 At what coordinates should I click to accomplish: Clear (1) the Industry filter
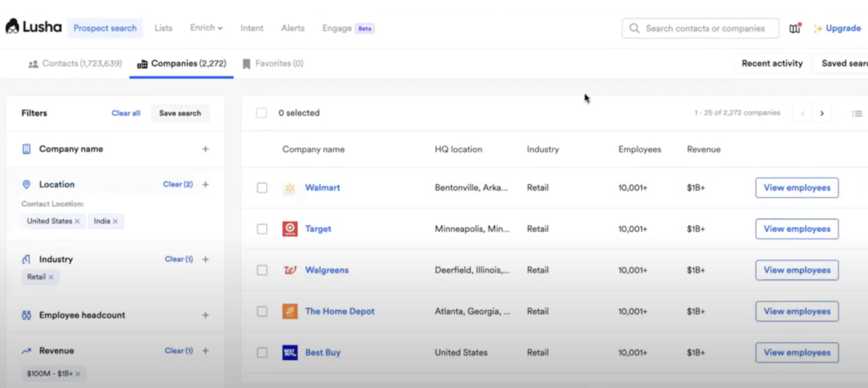(179, 259)
